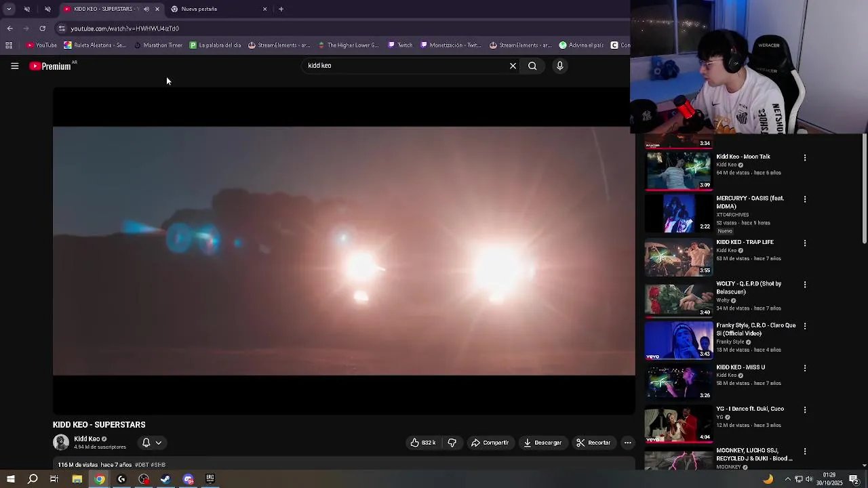868x488 pixels.
Task: Open the Adivina el país bookmark
Action: (582, 45)
